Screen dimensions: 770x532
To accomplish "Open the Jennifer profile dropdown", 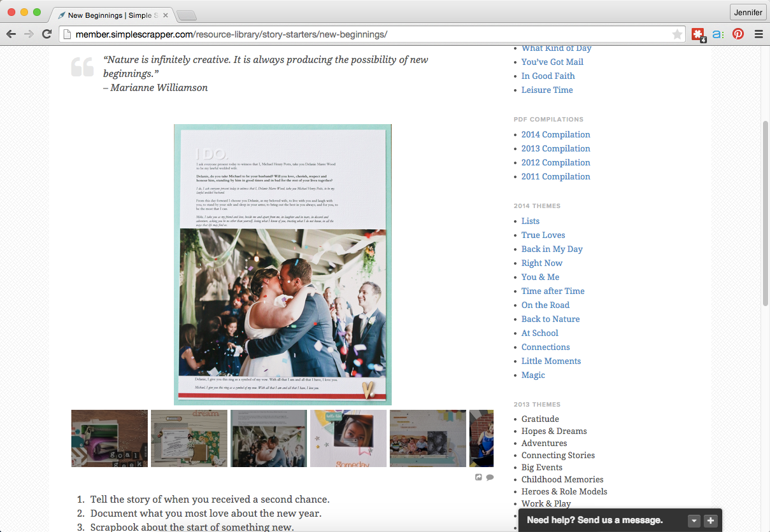I will pos(748,12).
